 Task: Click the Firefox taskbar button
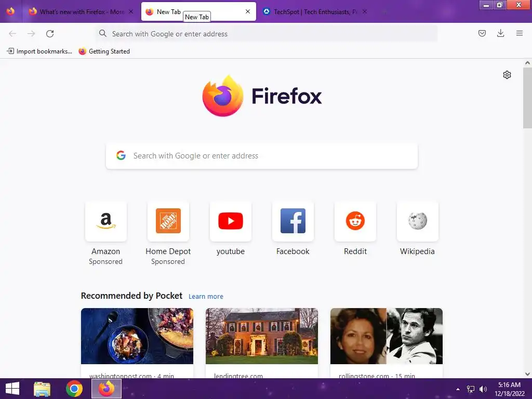click(x=107, y=389)
